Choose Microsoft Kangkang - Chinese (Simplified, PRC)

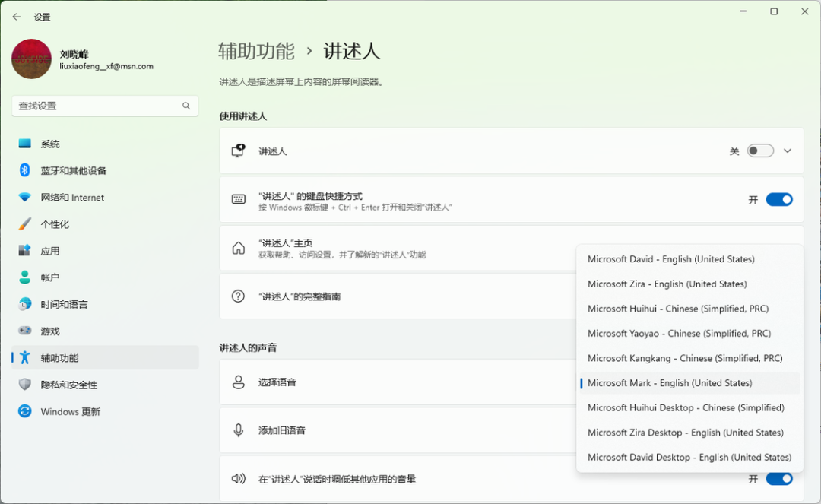click(x=689, y=358)
